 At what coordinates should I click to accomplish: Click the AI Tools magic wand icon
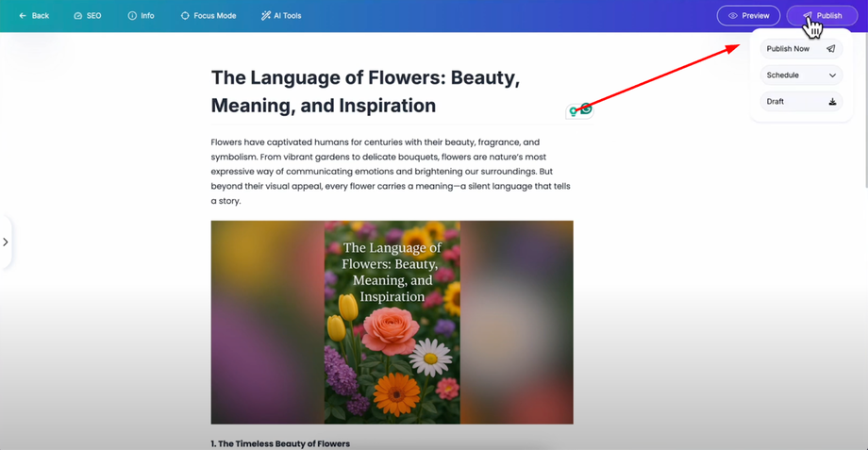pos(266,16)
